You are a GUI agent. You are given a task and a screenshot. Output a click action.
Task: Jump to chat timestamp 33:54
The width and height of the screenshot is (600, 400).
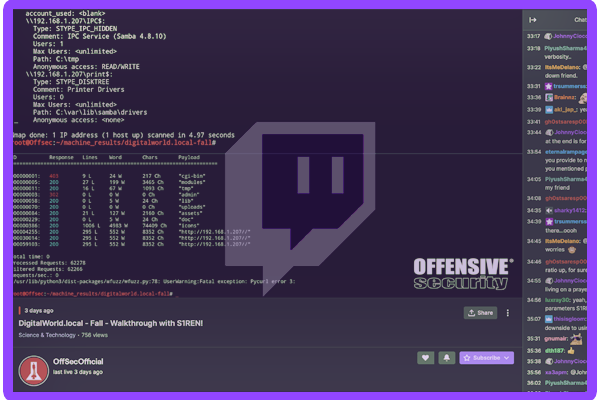pyautogui.click(x=533, y=152)
